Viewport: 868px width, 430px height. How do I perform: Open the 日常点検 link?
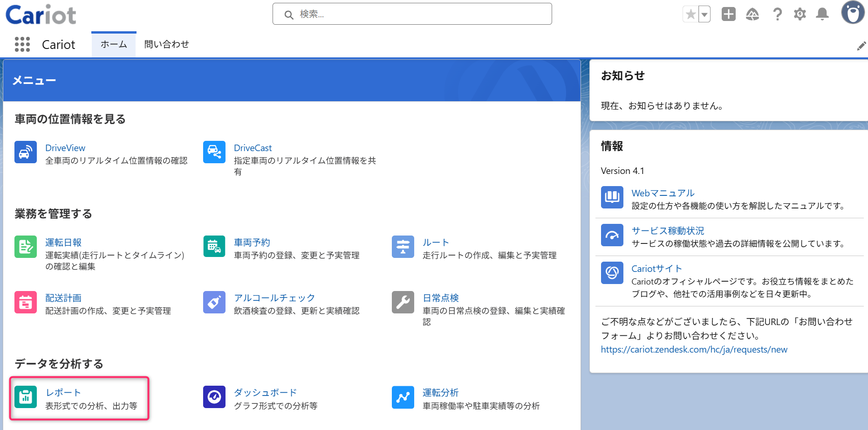pyautogui.click(x=441, y=298)
